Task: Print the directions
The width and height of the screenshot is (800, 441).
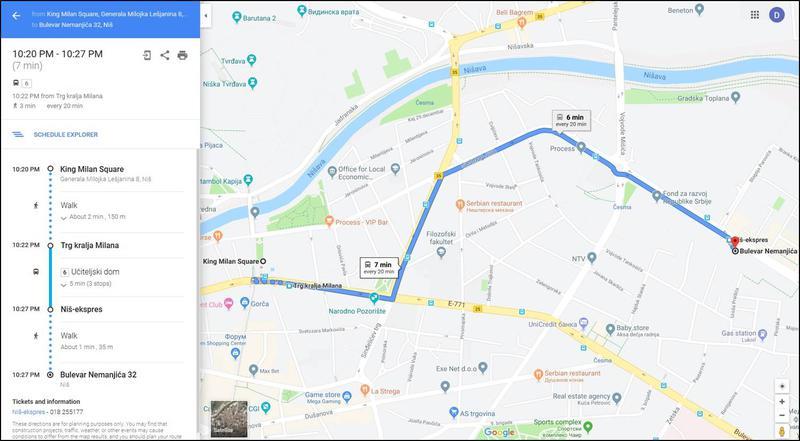Action: pyautogui.click(x=182, y=56)
